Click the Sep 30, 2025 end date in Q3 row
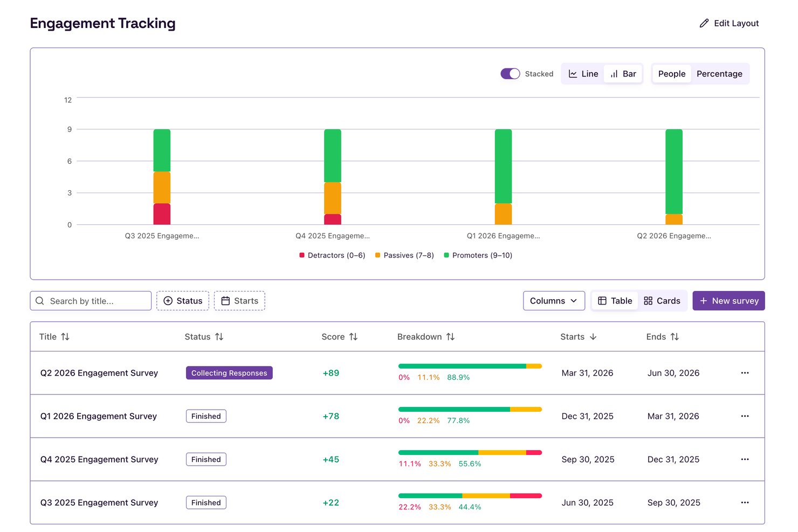The width and height of the screenshot is (798, 532). [x=674, y=502]
